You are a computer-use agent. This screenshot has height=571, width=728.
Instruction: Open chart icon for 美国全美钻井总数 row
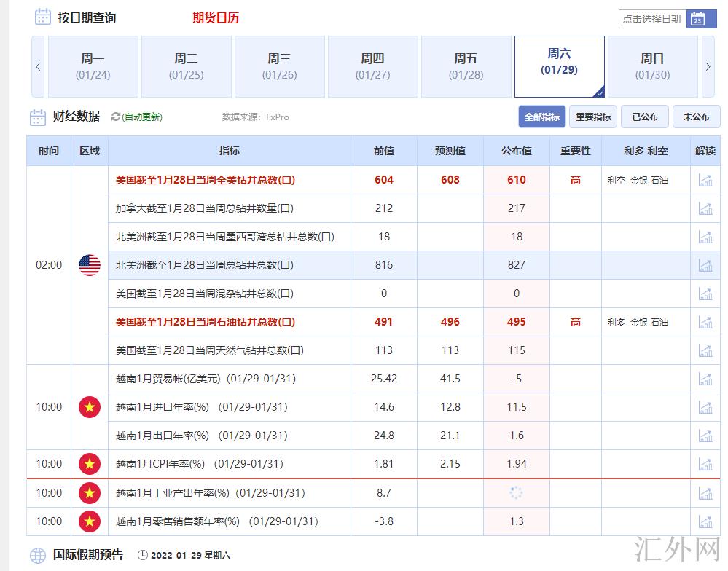pyautogui.click(x=705, y=180)
